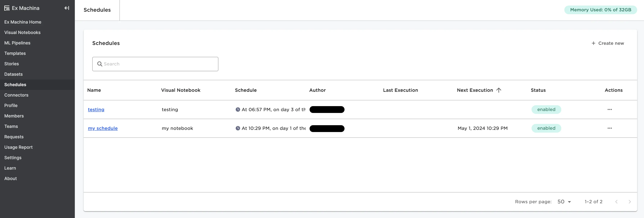Sort table by Name column header
This screenshot has height=218, width=644.
pyautogui.click(x=94, y=90)
